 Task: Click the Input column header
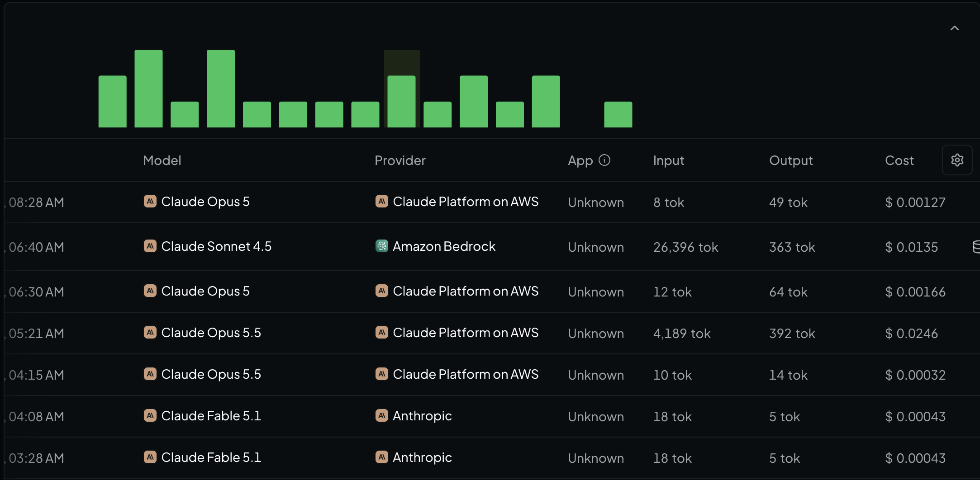point(668,160)
